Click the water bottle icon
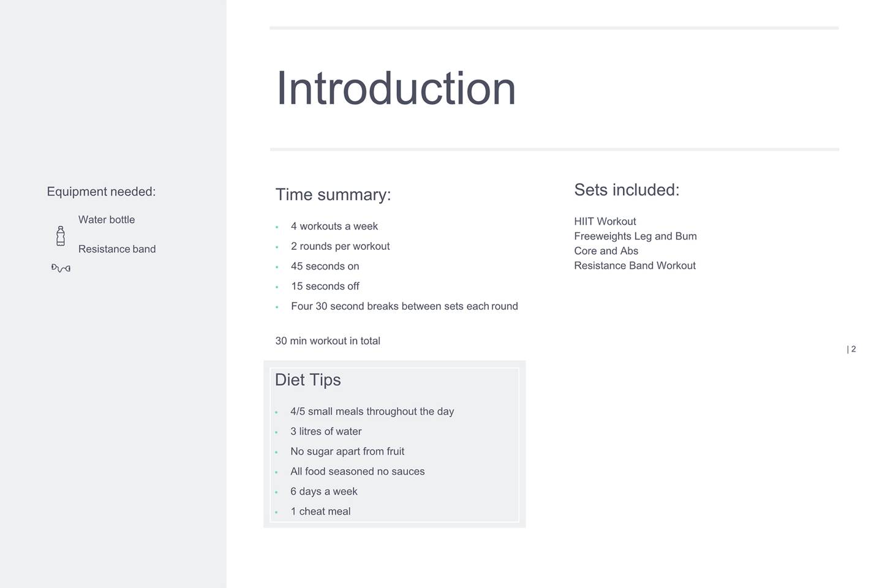882x588 pixels. pyautogui.click(x=61, y=236)
